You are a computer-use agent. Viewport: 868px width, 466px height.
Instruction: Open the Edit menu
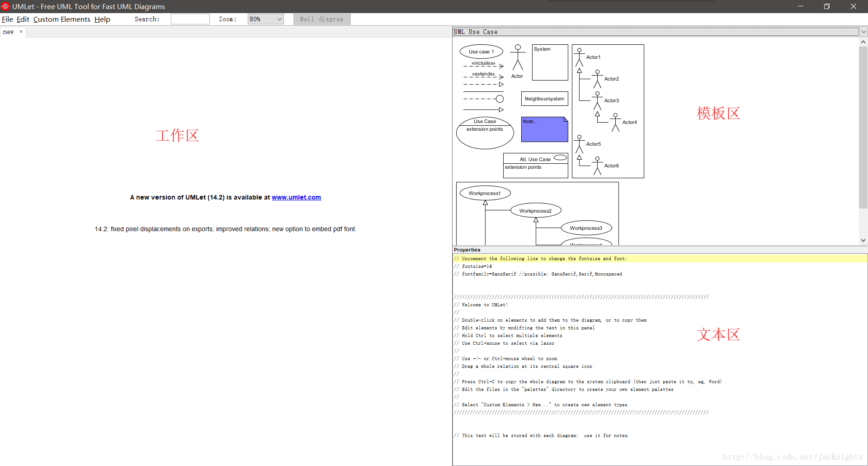coord(23,19)
